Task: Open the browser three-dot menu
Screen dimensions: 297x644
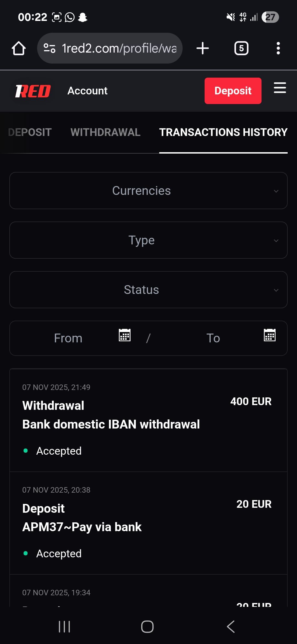Action: click(278, 48)
